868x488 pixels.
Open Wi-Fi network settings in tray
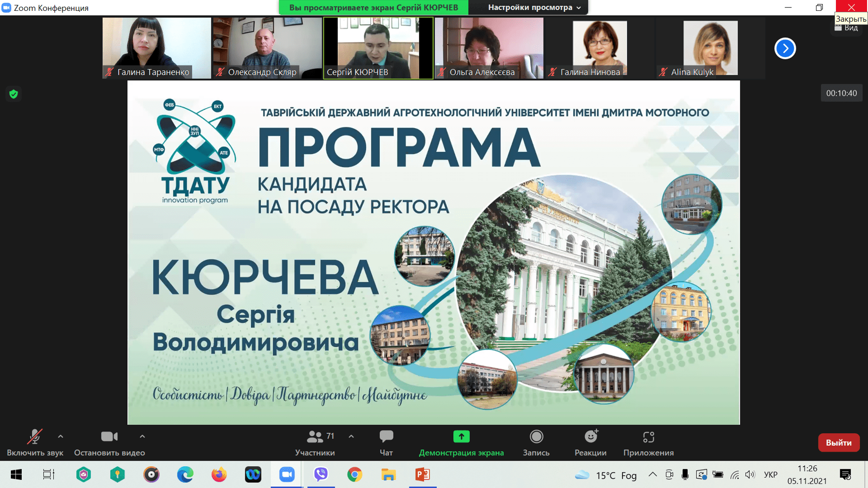point(734,474)
